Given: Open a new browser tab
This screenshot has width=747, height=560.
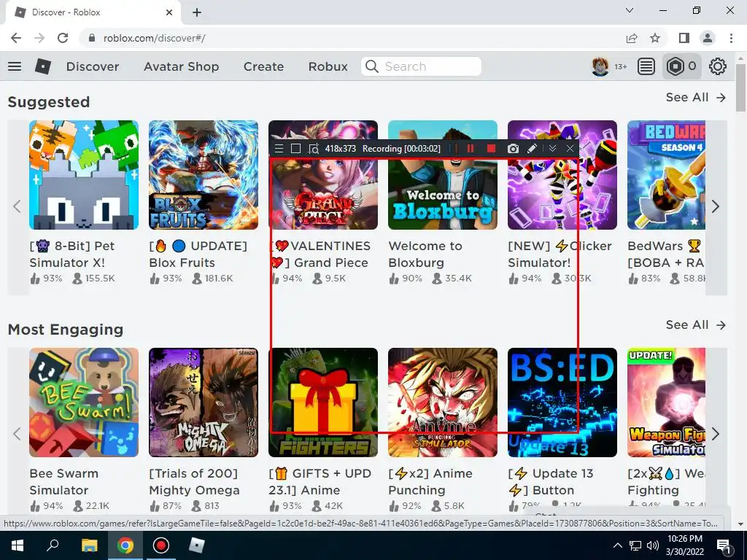Looking at the screenshot, I should (197, 12).
